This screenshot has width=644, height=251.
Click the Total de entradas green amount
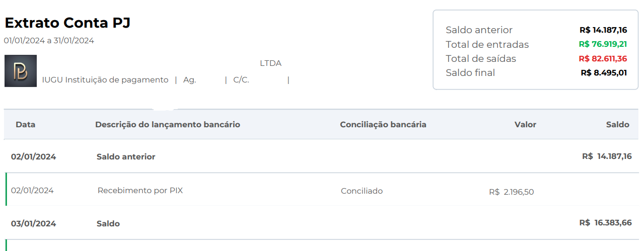603,44
